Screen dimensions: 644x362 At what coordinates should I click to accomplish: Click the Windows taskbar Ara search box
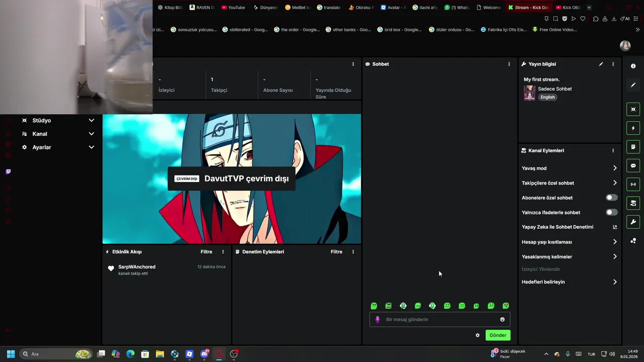click(x=56, y=354)
